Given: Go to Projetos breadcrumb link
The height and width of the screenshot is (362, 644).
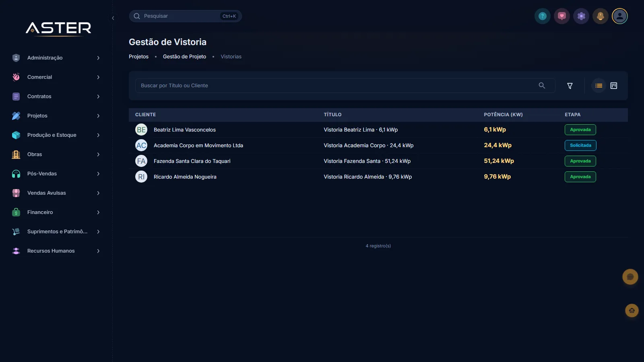Looking at the screenshot, I should pyautogui.click(x=138, y=57).
